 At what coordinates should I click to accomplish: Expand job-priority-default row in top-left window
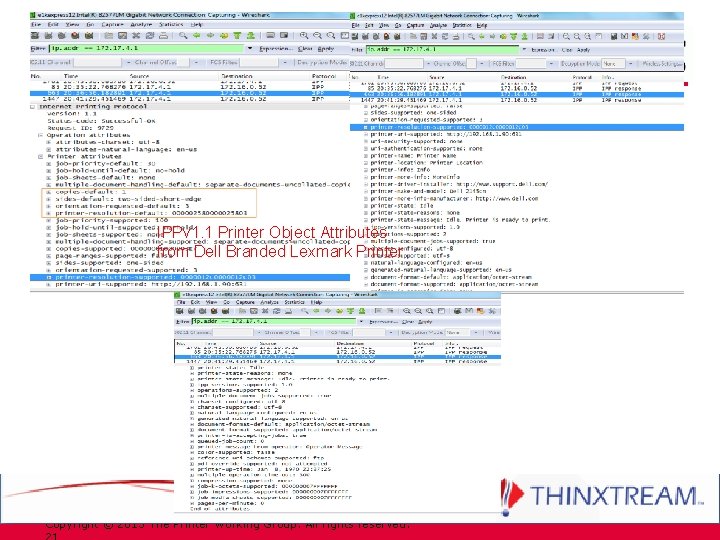pos(49,163)
